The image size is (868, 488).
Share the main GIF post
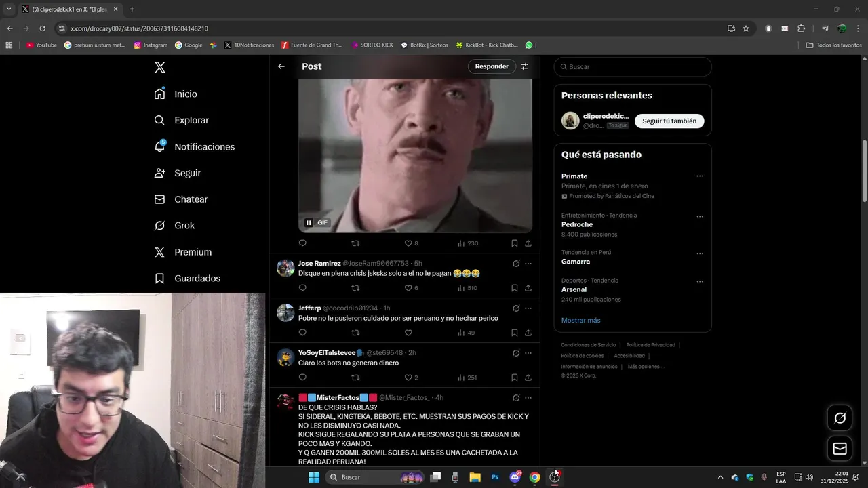coord(528,243)
